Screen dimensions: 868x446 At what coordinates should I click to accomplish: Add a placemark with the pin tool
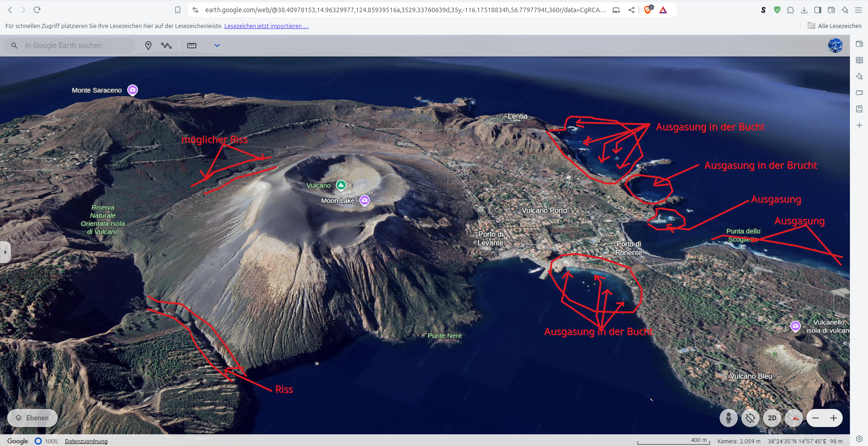(x=148, y=45)
